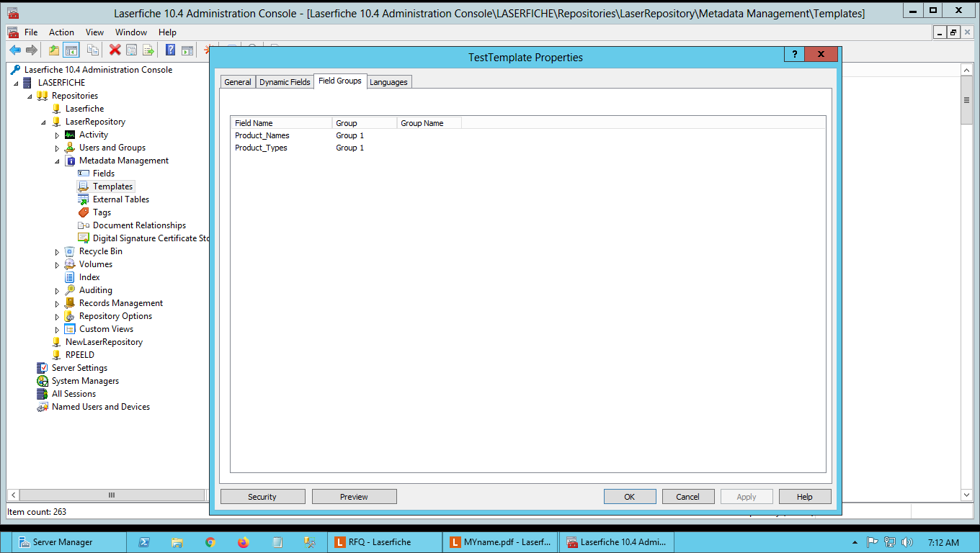Click the Export List toolbar icon

[x=148, y=50]
